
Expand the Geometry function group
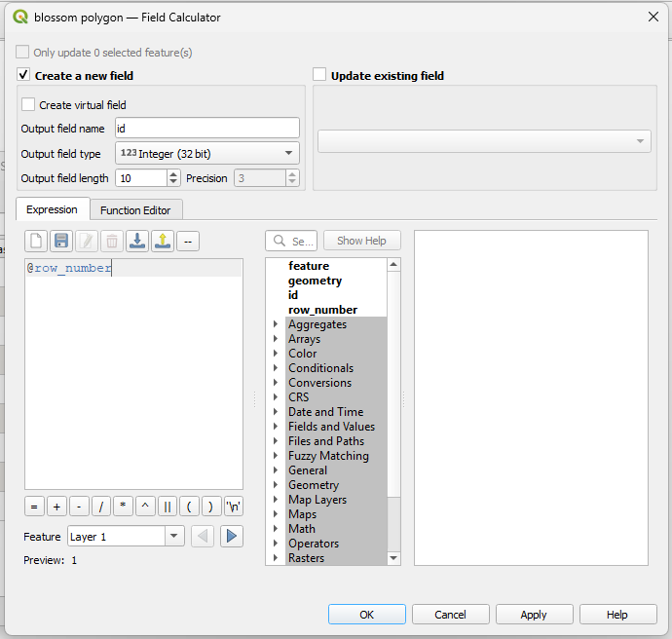click(x=276, y=485)
